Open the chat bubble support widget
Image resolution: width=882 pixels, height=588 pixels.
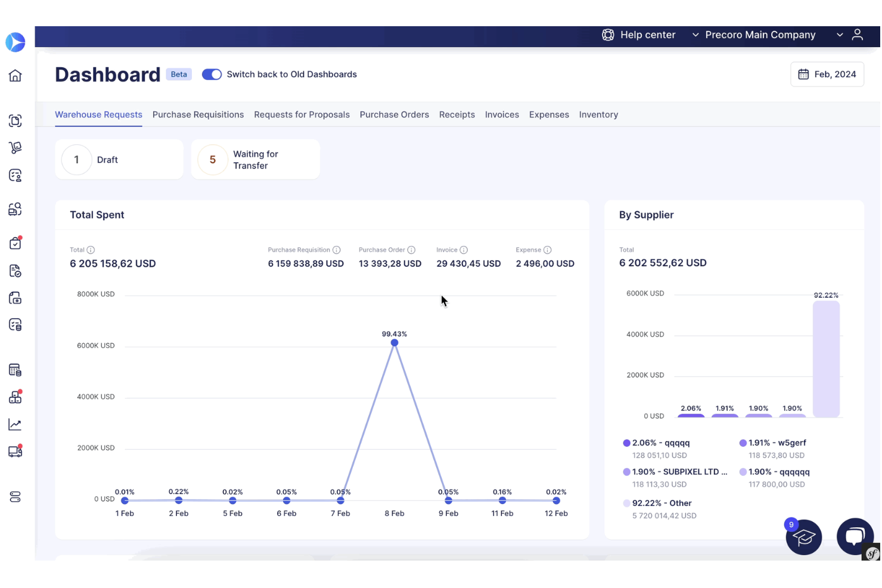(x=855, y=536)
